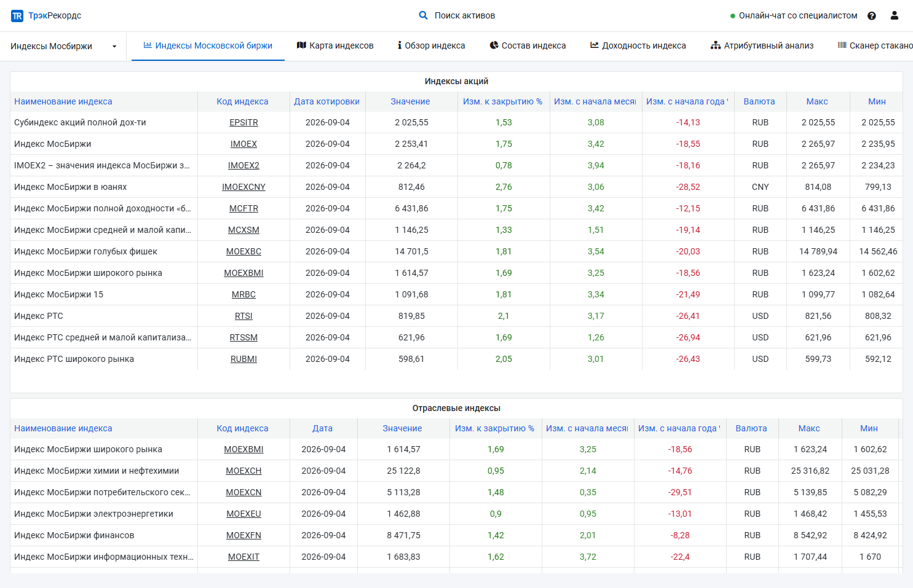Sort Отраслевые индексы table by Дата column
Screen dimensions: 913x588
322,428
